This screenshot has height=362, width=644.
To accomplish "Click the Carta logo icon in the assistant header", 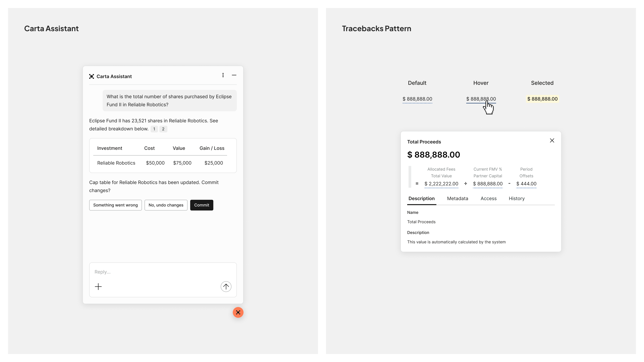I will click(x=92, y=76).
